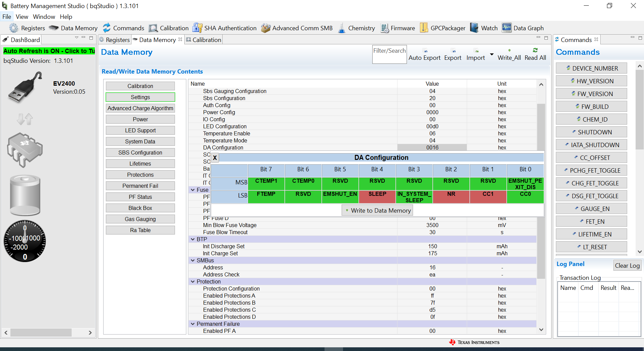
Task: Switch to the Registers tab
Action: click(x=115, y=40)
